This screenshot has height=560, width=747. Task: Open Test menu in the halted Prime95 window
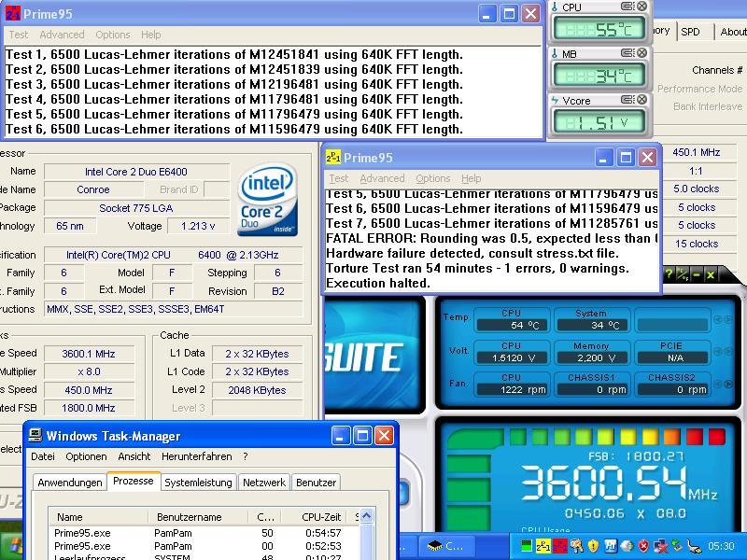click(339, 178)
